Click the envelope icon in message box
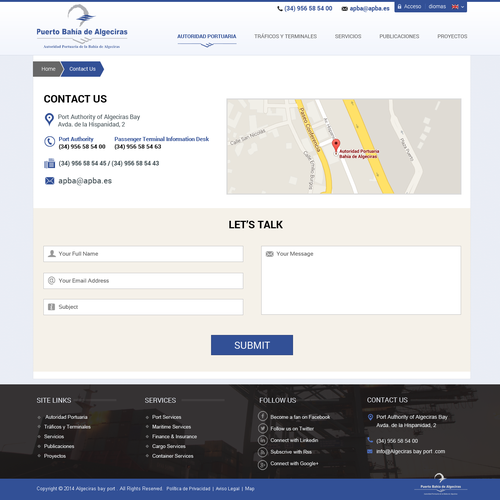Viewport: 500px width, 500px height. pyautogui.click(x=269, y=254)
